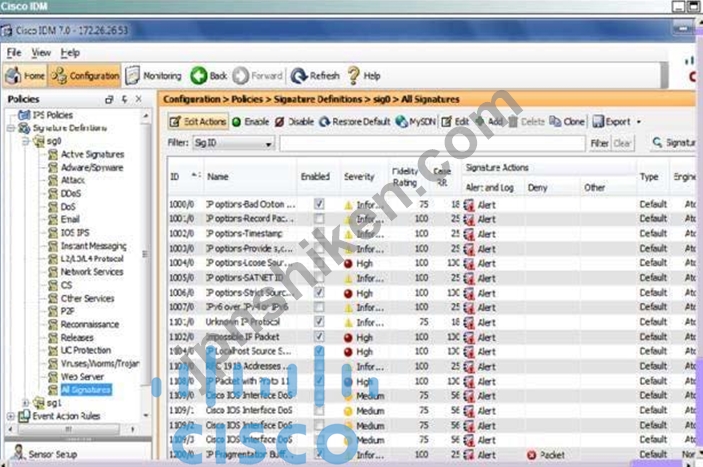
Task: Toggle Enabled checkbox for signature 1005/0
Action: 319,278
